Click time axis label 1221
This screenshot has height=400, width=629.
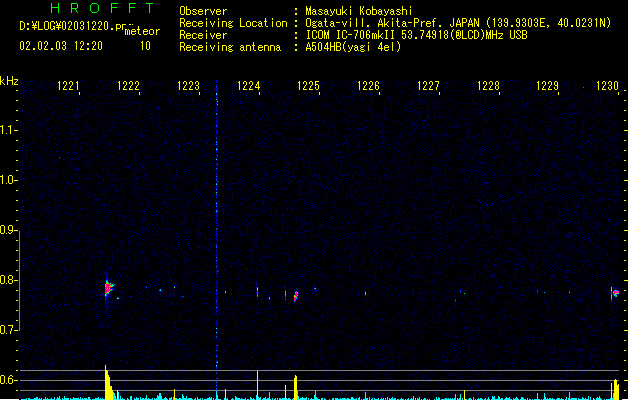(68, 85)
